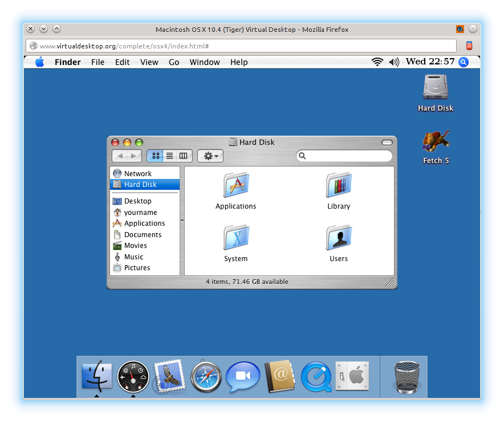Click the volume icon in menu bar

coord(394,62)
